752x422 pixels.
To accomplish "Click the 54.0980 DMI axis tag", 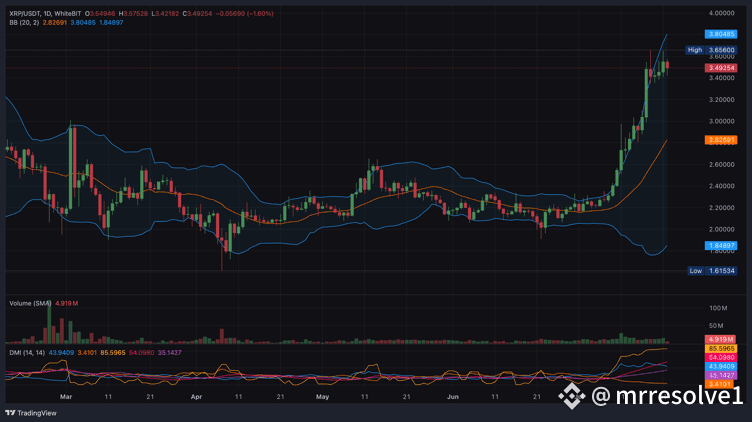I will click(721, 358).
